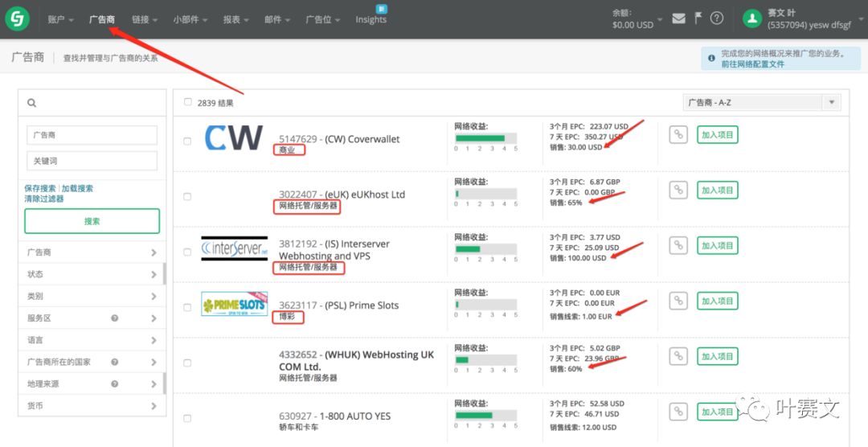868x447 pixels.
Task: Click link icon for Interserver
Action: [x=678, y=245]
